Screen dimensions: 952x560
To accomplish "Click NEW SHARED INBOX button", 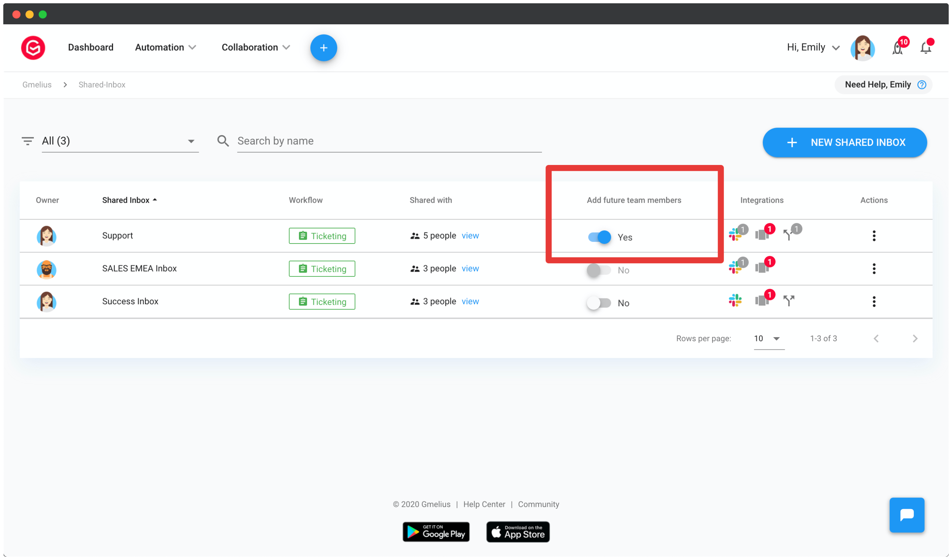I will pos(845,142).
